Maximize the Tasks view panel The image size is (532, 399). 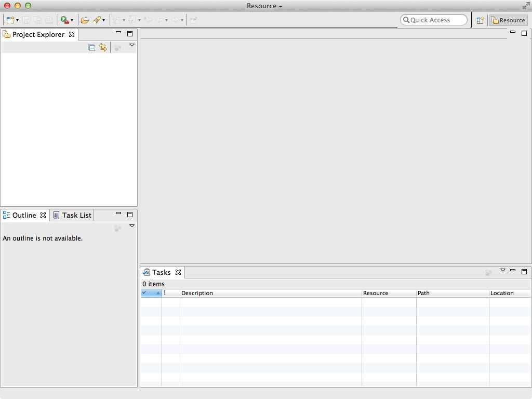click(524, 271)
